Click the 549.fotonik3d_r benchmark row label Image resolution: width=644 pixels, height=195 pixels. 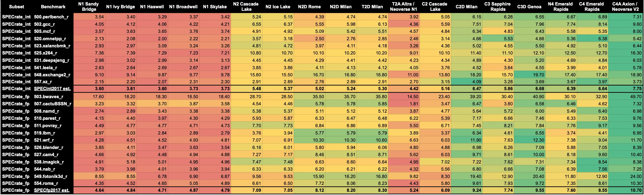tap(50, 176)
